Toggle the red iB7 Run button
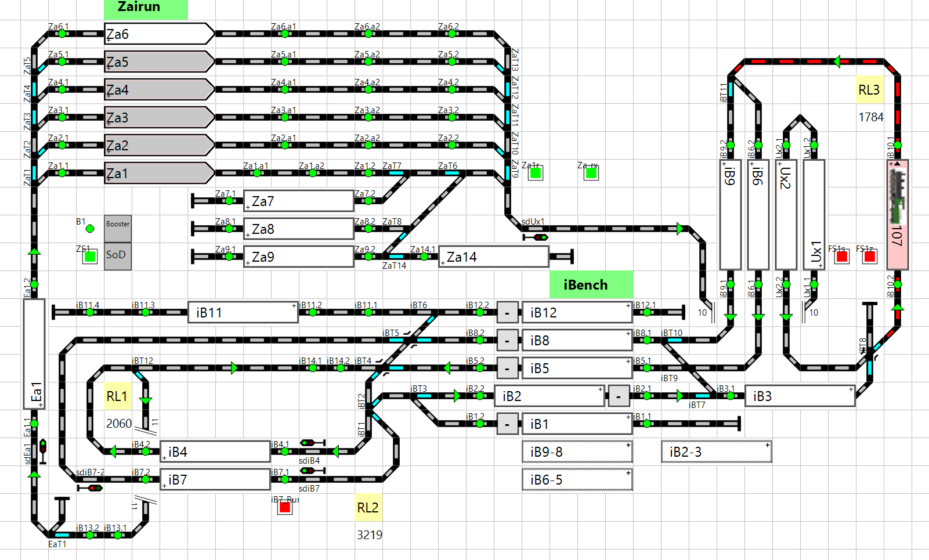Image resolution: width=929 pixels, height=560 pixels. 284,507
